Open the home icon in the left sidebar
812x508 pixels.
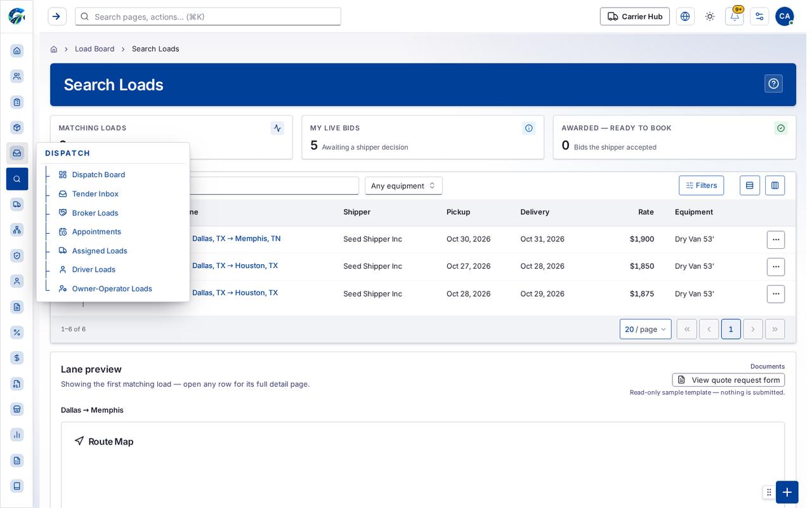tap(17, 51)
